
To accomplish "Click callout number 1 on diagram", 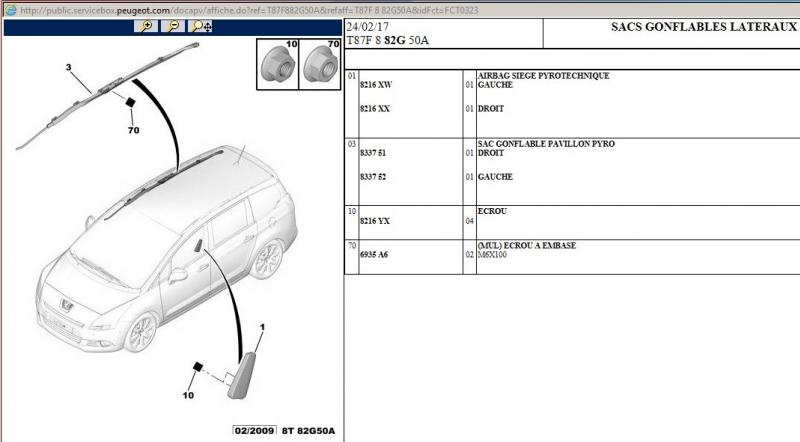I will (x=262, y=327).
